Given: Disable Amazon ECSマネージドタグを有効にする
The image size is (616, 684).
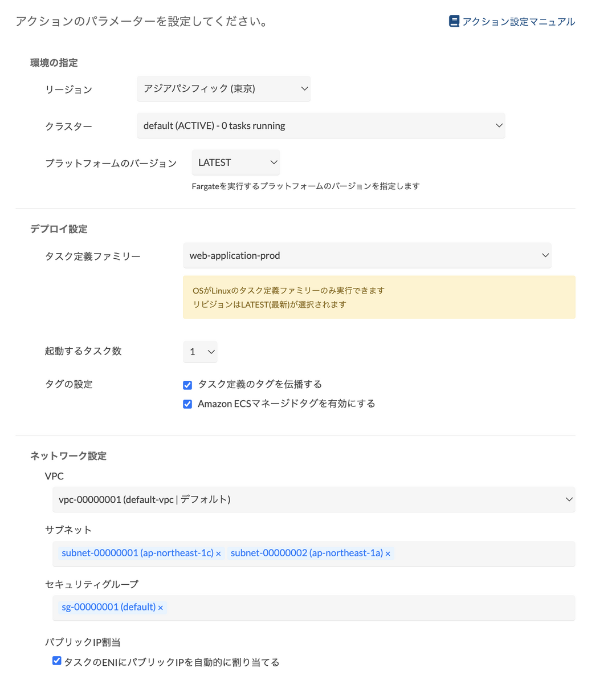Looking at the screenshot, I should pyautogui.click(x=187, y=404).
